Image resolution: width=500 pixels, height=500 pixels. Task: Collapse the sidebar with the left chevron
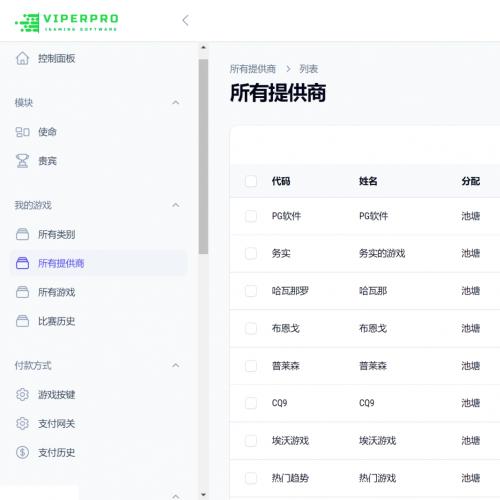(x=185, y=20)
